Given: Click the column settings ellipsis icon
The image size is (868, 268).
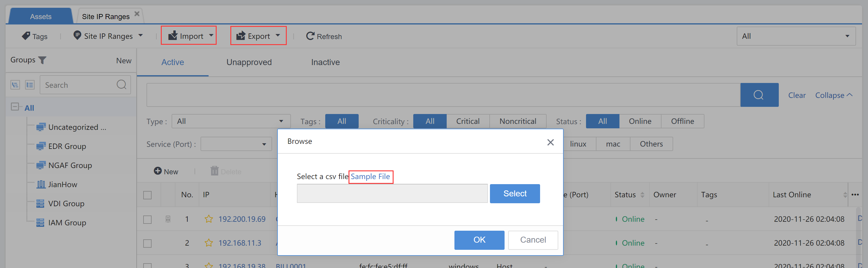Looking at the screenshot, I should (x=855, y=195).
